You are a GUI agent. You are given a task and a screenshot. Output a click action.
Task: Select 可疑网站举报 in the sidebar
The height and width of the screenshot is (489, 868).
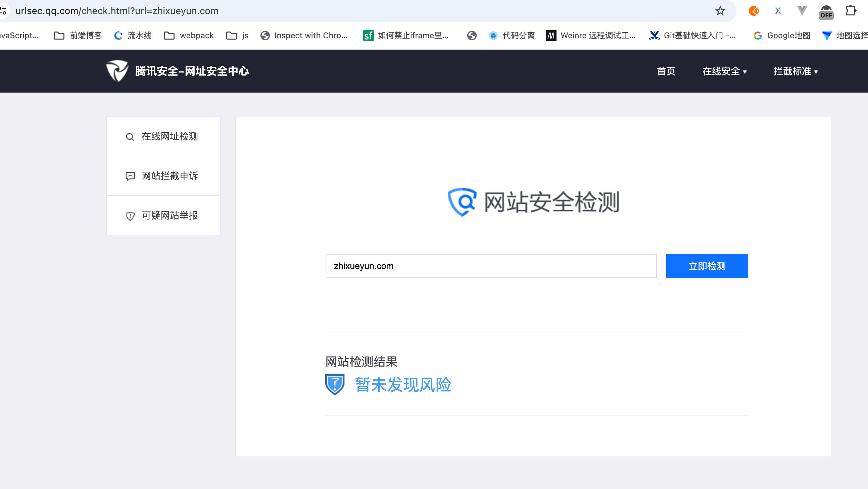click(x=163, y=216)
